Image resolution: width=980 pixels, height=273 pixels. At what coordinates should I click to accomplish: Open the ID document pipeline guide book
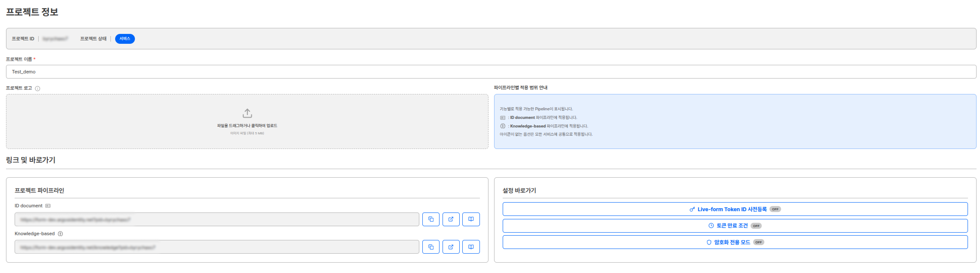[x=471, y=219]
